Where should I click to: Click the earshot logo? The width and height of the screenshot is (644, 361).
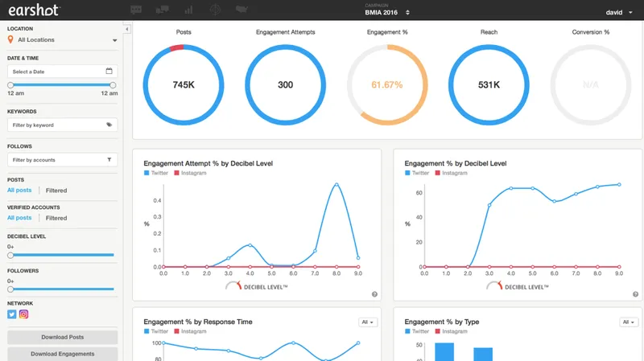tap(34, 10)
